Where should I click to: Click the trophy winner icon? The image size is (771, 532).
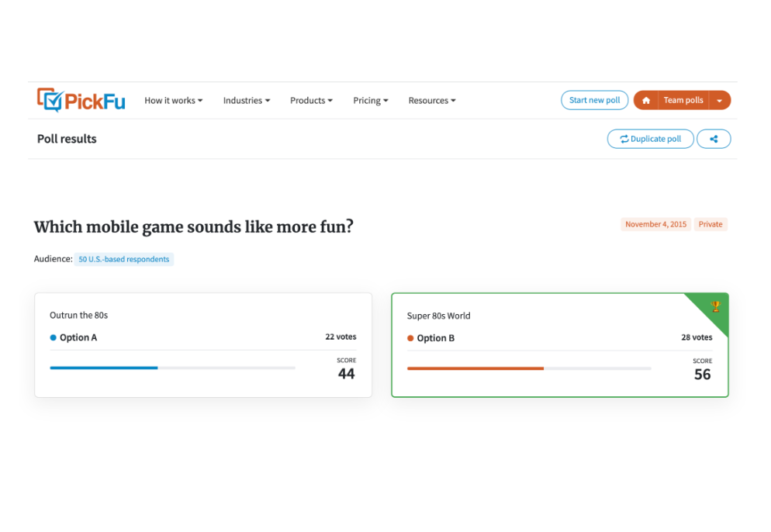(715, 306)
